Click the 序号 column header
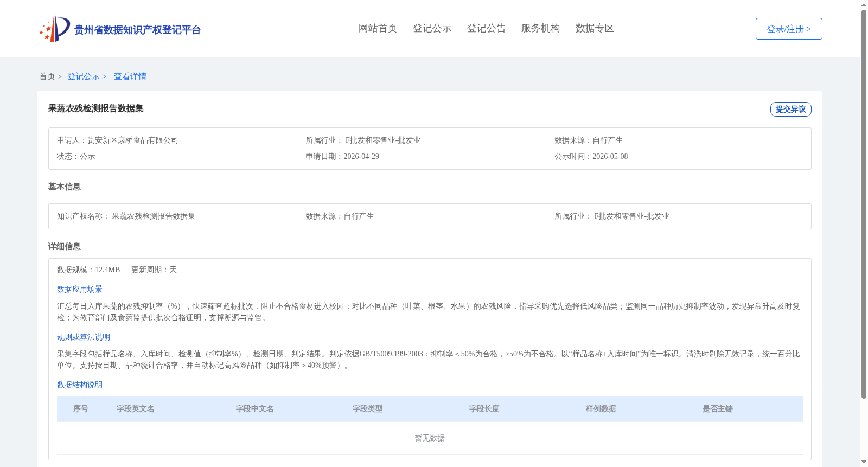The height and width of the screenshot is (467, 868). 81,408
